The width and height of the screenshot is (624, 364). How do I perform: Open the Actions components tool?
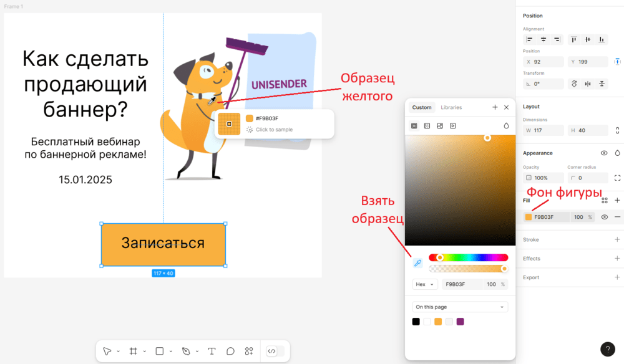pos(249,352)
